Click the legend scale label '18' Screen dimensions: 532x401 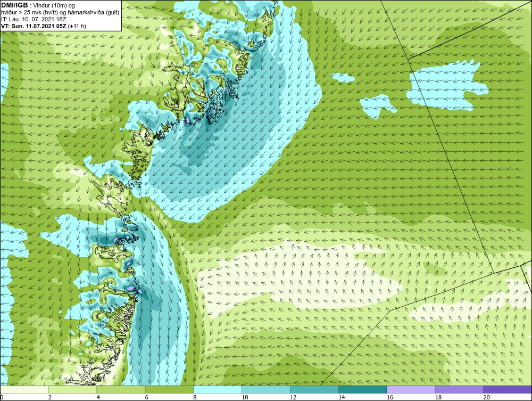point(438,397)
